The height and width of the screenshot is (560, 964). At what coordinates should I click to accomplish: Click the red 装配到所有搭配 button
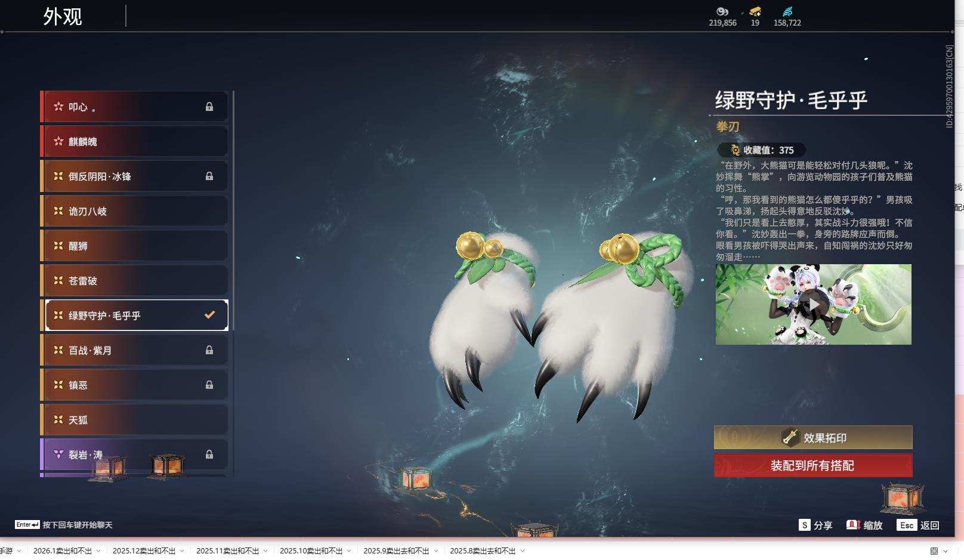point(813,465)
